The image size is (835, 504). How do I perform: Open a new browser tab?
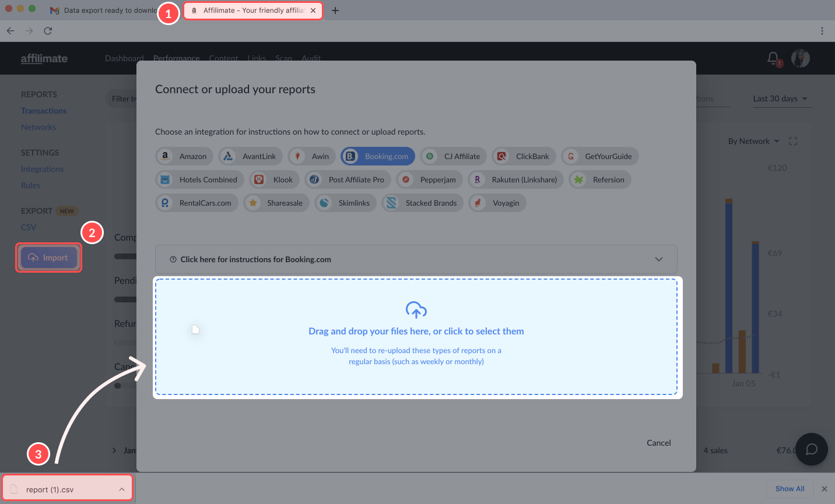tap(335, 10)
